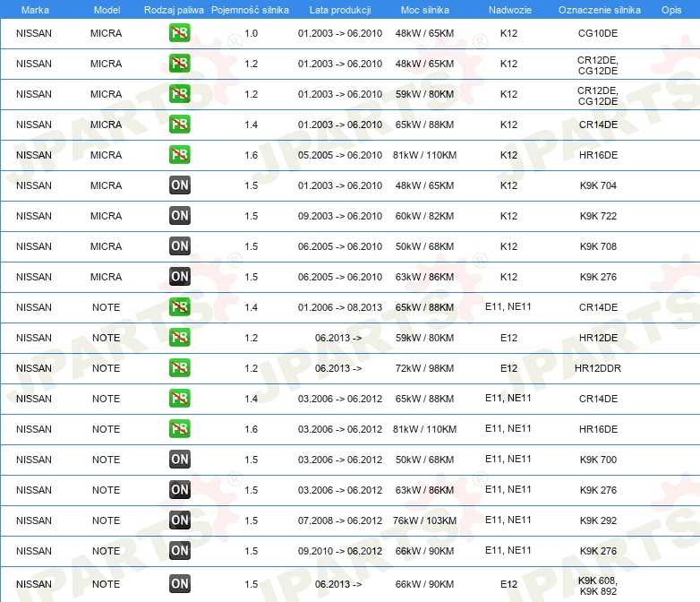
Task: Click MICRA in the CG10DE row
Action: (x=106, y=33)
